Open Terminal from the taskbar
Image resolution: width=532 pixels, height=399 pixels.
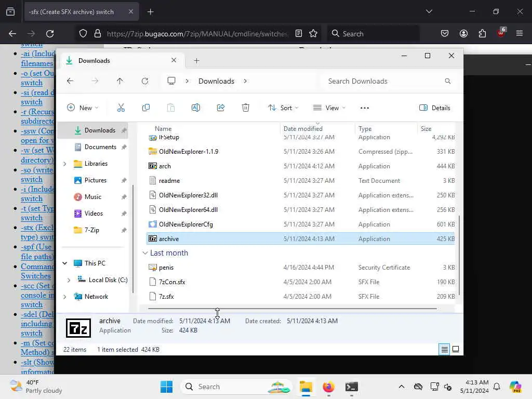[x=352, y=387]
